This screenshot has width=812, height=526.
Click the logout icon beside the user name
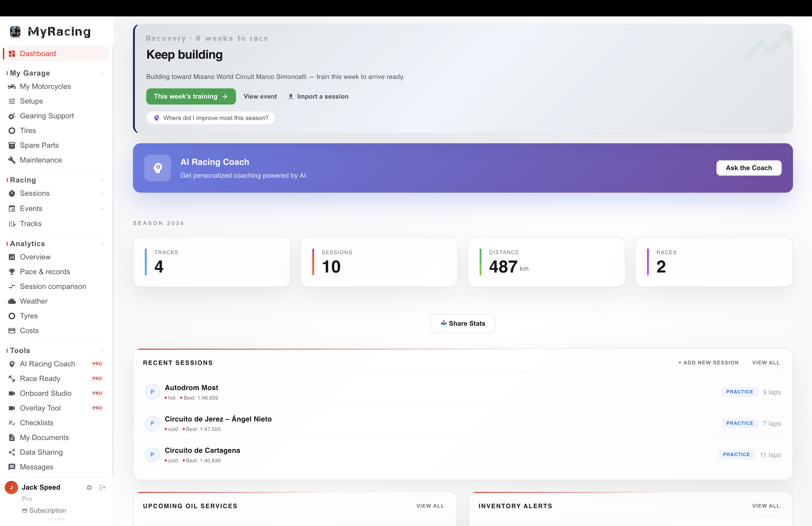tap(102, 488)
